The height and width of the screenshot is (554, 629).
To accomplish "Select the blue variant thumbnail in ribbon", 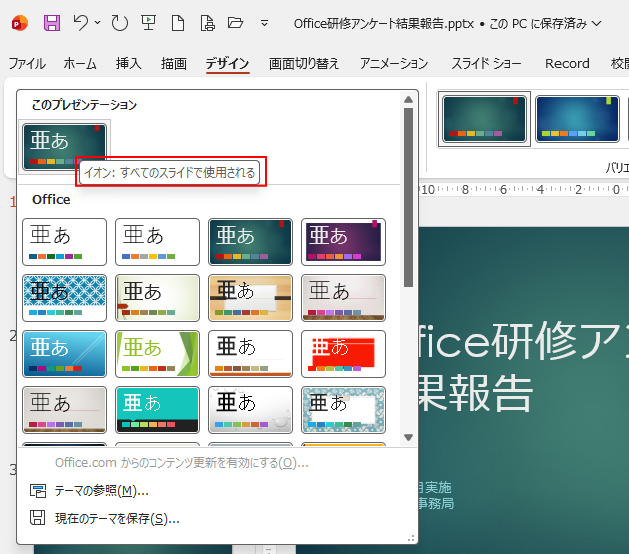I will tap(577, 119).
